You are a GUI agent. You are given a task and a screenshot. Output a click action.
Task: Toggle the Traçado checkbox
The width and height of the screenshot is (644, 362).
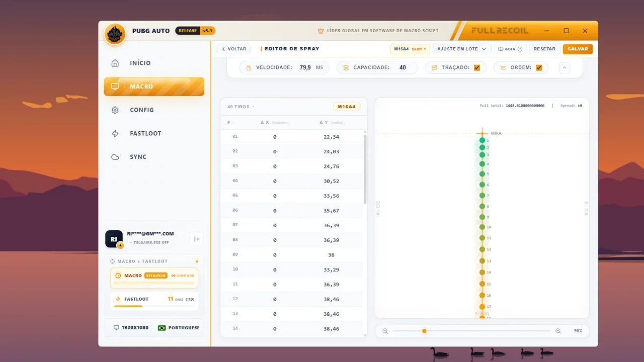(x=477, y=67)
